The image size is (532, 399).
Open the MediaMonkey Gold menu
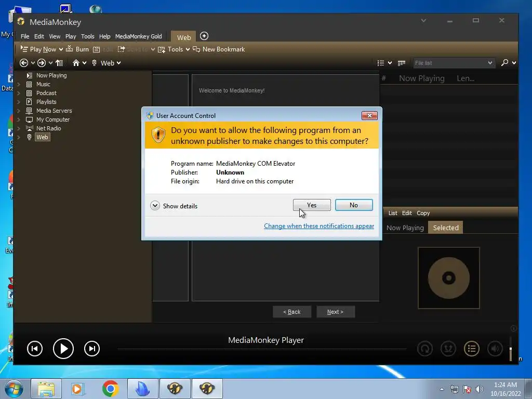click(x=138, y=36)
